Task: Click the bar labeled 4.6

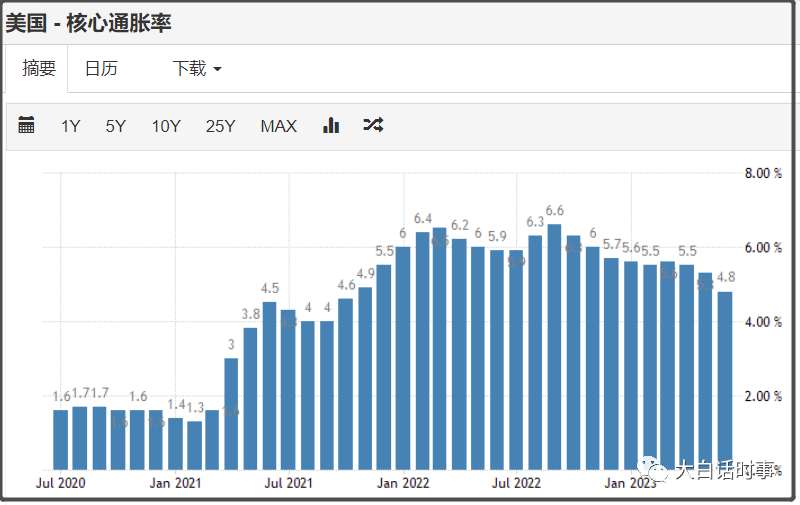Action: click(x=346, y=384)
